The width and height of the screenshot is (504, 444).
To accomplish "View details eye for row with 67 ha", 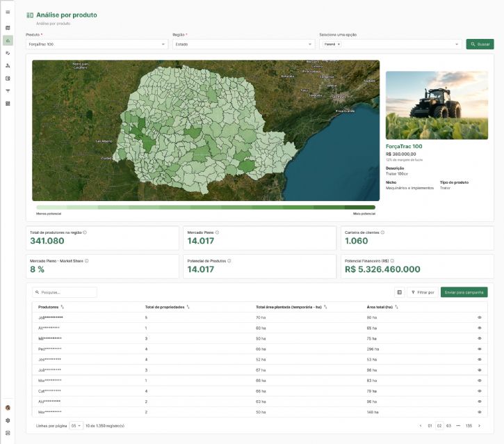I will coord(480,370).
